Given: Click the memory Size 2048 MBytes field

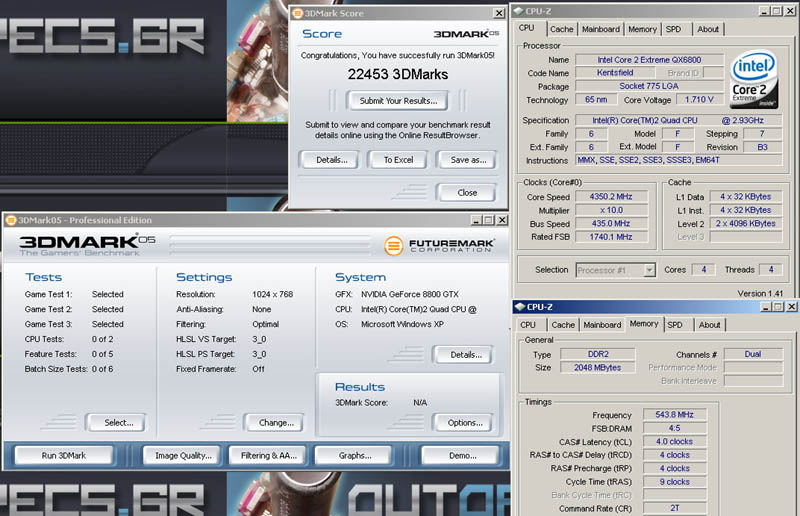Looking at the screenshot, I should (597, 367).
